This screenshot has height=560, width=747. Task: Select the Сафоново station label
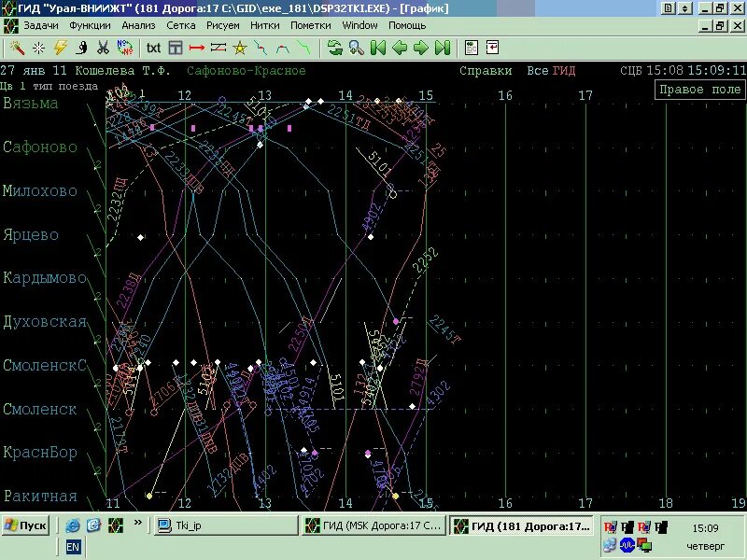(x=40, y=147)
